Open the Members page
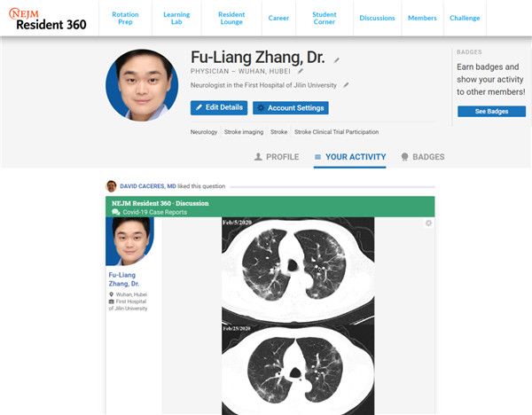Image resolution: width=532 pixels, height=415 pixels. point(422,18)
